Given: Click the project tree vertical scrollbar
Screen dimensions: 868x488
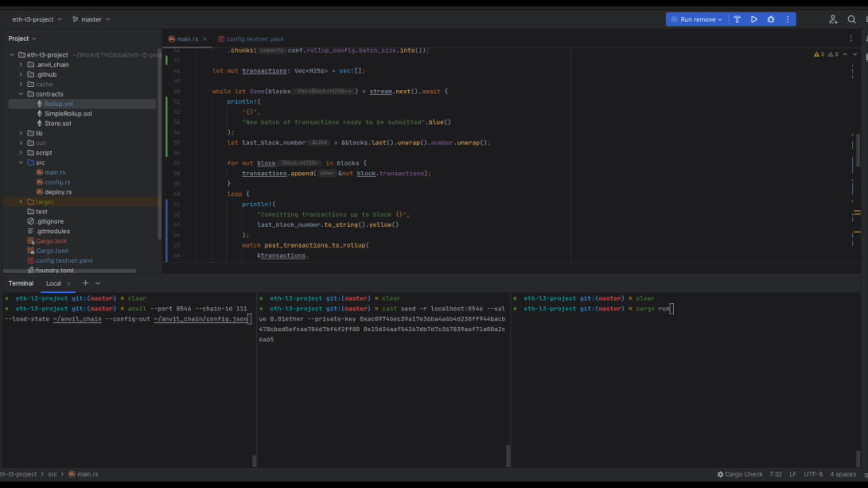Looking at the screenshot, I should pos(159,144).
